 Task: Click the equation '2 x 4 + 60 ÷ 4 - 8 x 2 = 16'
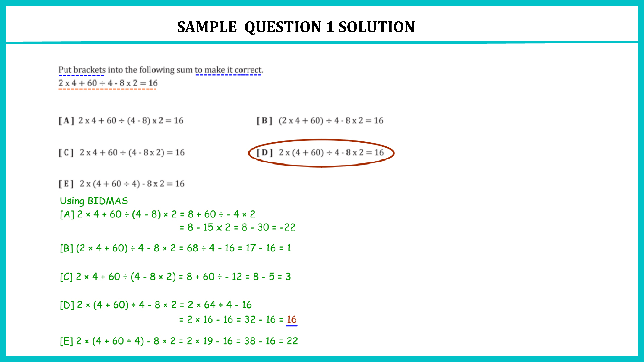[x=108, y=83]
